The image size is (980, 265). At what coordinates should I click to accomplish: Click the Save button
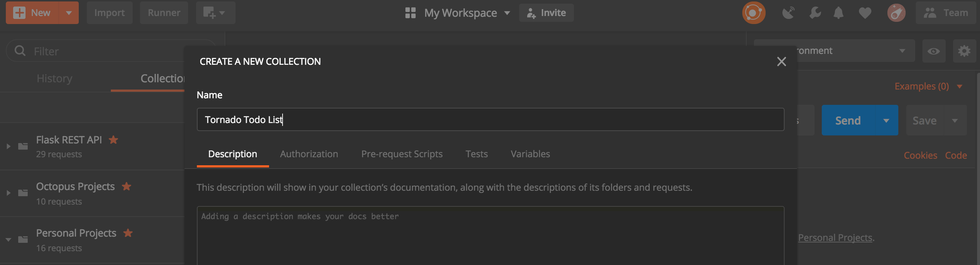[x=925, y=120]
